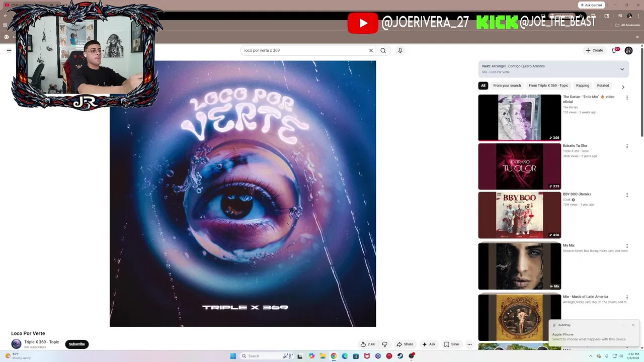
Task: Open Google Chrome taskbar icon
Action: click(x=334, y=356)
